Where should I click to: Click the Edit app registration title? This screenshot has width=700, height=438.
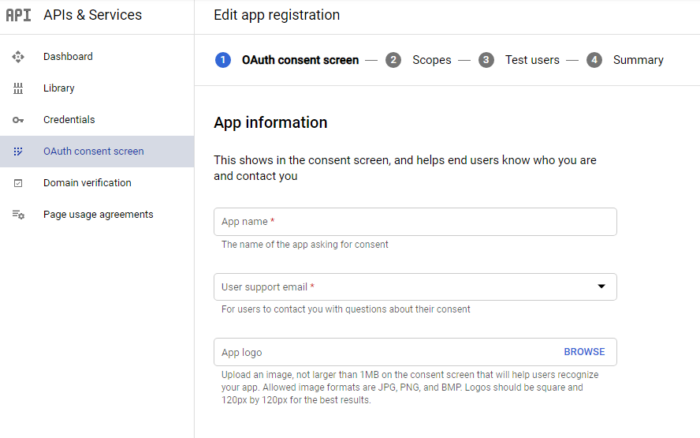[276, 15]
